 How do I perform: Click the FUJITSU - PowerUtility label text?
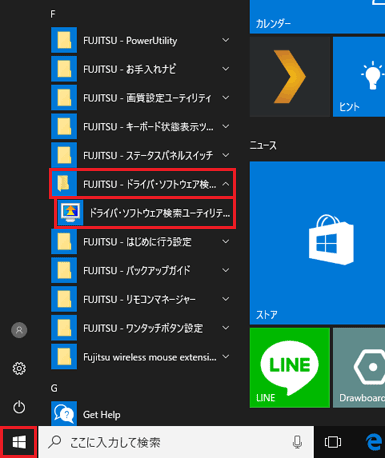coord(130,41)
